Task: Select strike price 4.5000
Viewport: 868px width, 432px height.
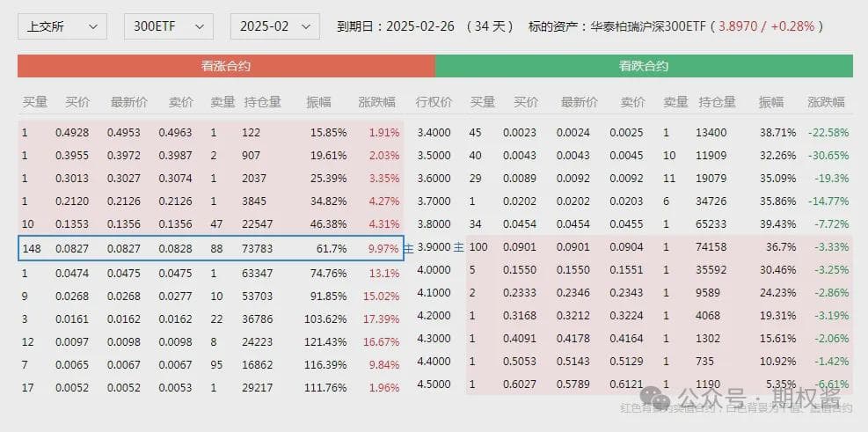Action: click(x=434, y=384)
